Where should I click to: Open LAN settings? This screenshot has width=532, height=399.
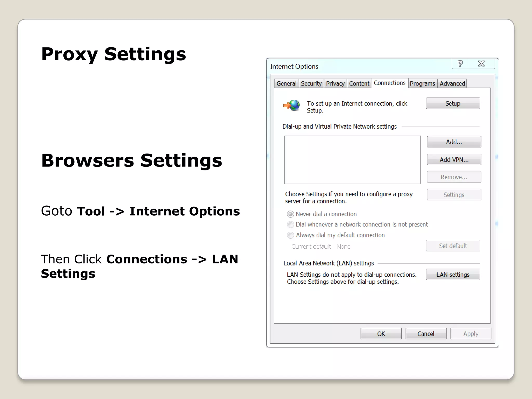[x=453, y=275]
